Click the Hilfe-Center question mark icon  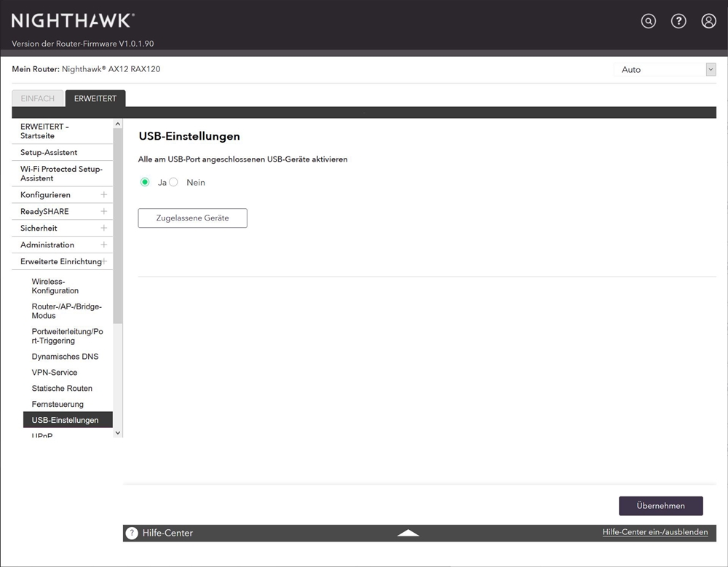point(132,533)
